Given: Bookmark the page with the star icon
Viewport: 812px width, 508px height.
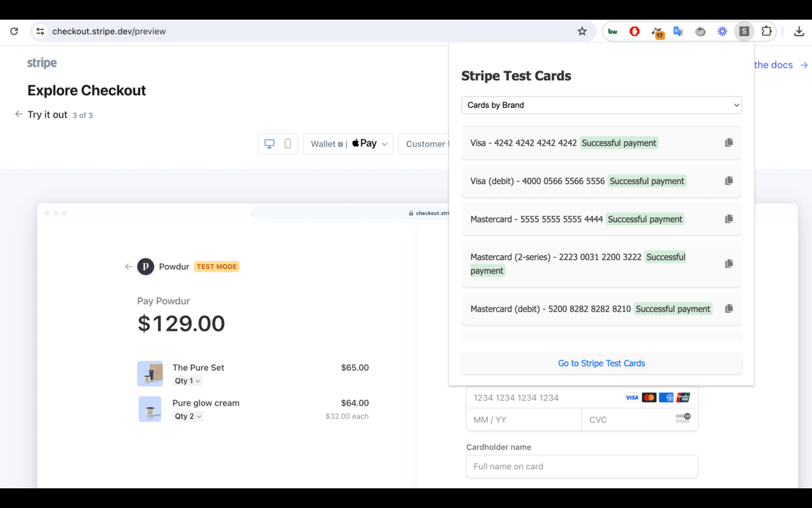Looking at the screenshot, I should pyautogui.click(x=582, y=30).
